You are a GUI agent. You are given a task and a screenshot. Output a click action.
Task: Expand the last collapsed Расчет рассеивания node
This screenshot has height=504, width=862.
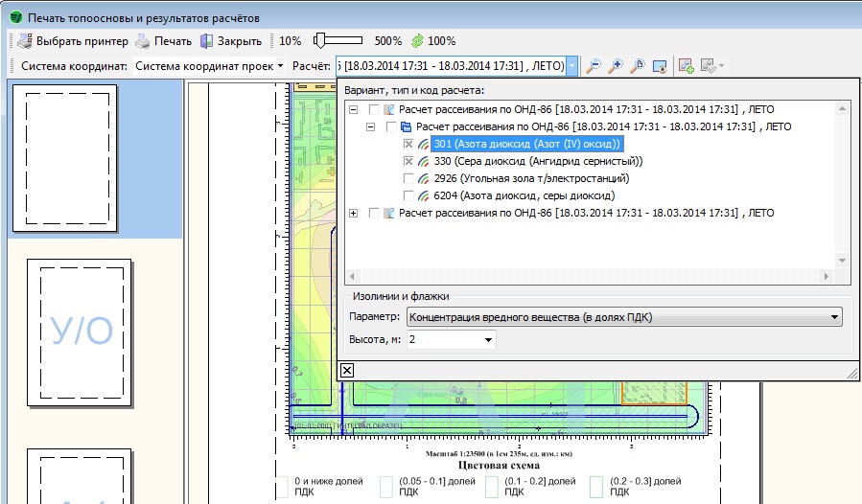point(354,213)
